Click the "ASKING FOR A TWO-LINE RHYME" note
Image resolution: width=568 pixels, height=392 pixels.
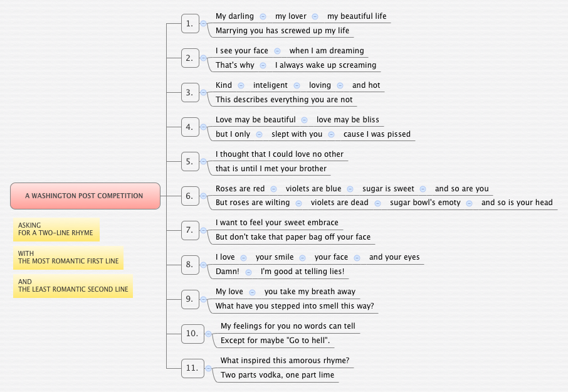56,230
